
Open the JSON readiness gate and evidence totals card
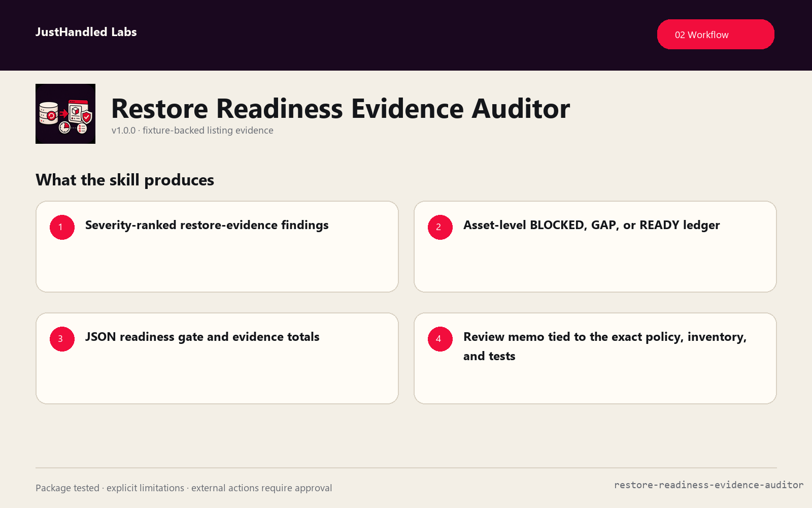pyautogui.click(x=217, y=358)
